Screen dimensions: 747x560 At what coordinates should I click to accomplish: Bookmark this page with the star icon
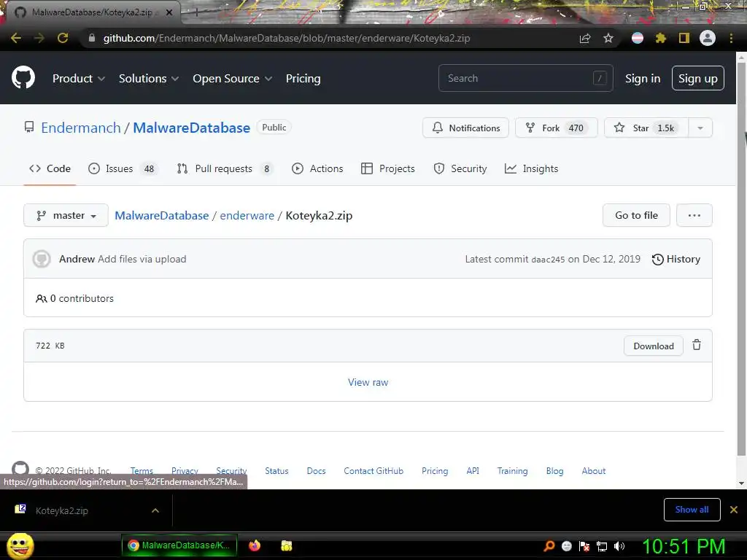click(608, 38)
